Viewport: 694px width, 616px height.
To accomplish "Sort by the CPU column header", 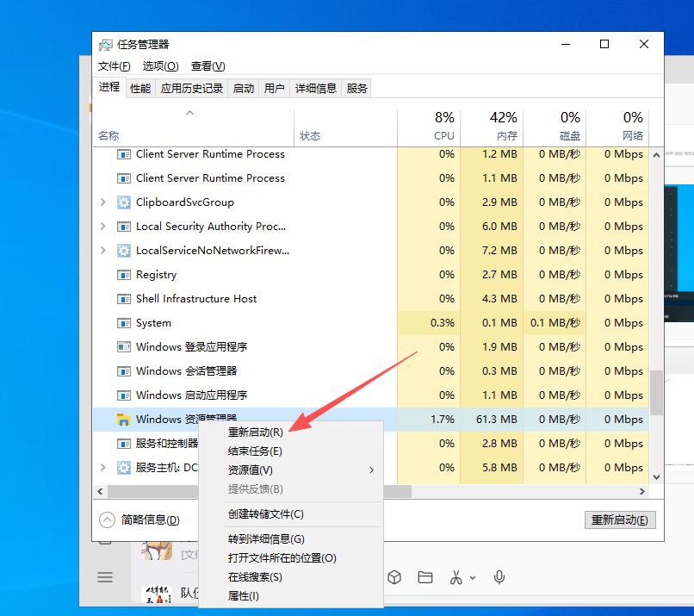I will coord(429,128).
